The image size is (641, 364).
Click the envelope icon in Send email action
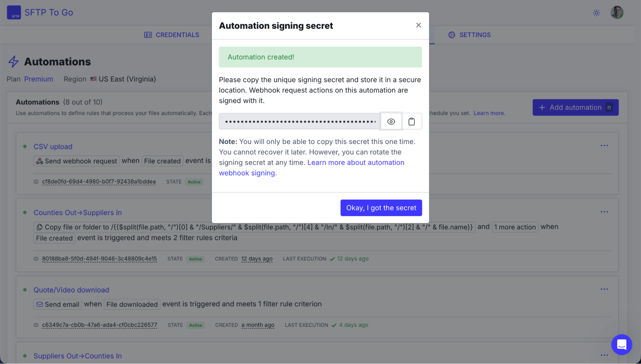[39, 304]
